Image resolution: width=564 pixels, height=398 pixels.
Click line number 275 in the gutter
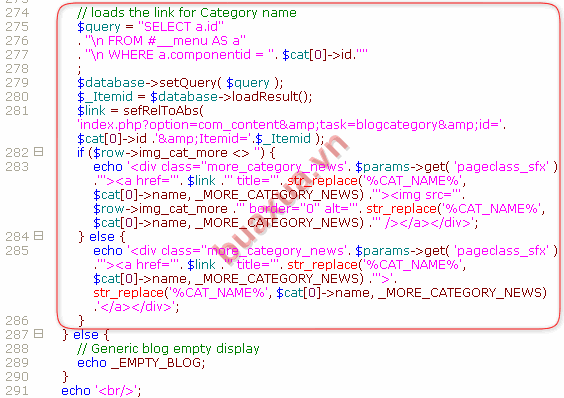click(17, 27)
